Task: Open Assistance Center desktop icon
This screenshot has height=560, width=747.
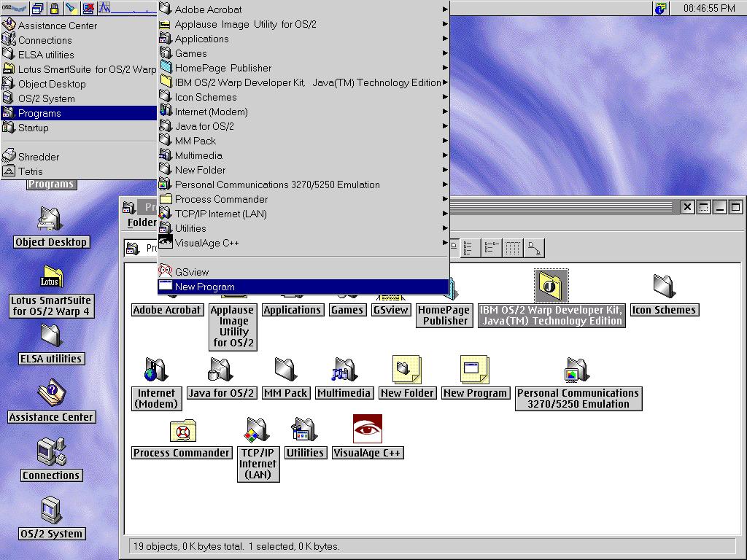Action: click(x=52, y=393)
